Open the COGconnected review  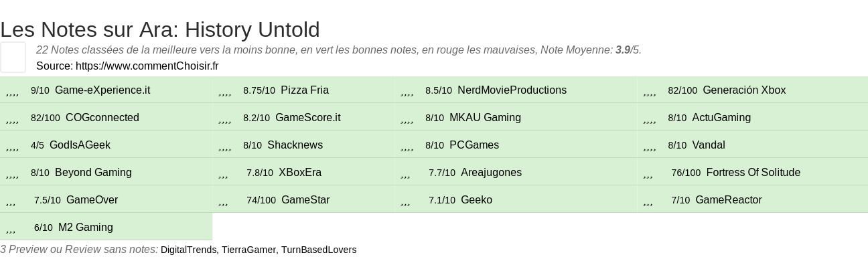pos(102,118)
